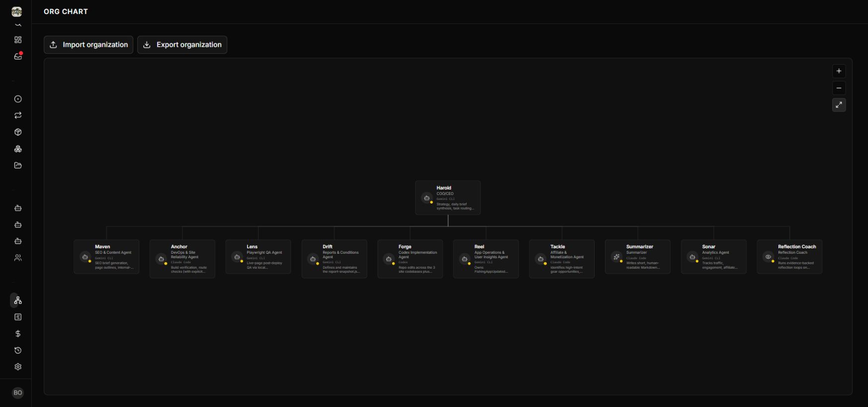868x407 pixels.
Task: Click "Writes short, human-readable Markdown" description text
Action: (x=643, y=265)
